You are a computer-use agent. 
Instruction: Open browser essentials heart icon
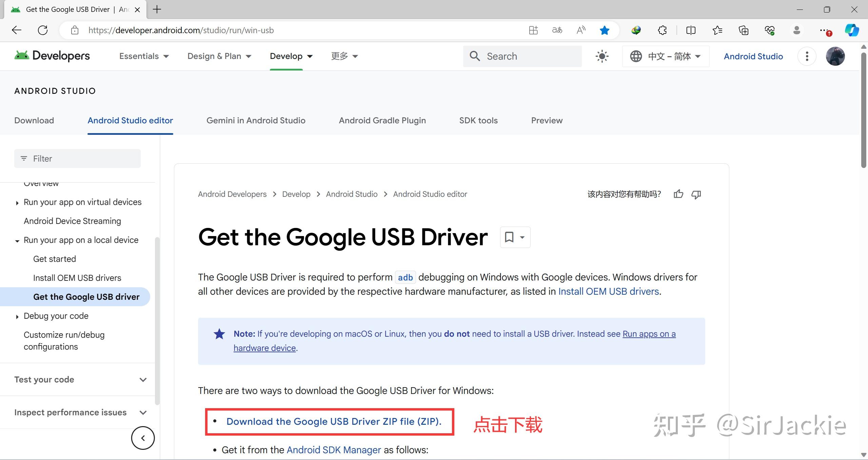(770, 30)
